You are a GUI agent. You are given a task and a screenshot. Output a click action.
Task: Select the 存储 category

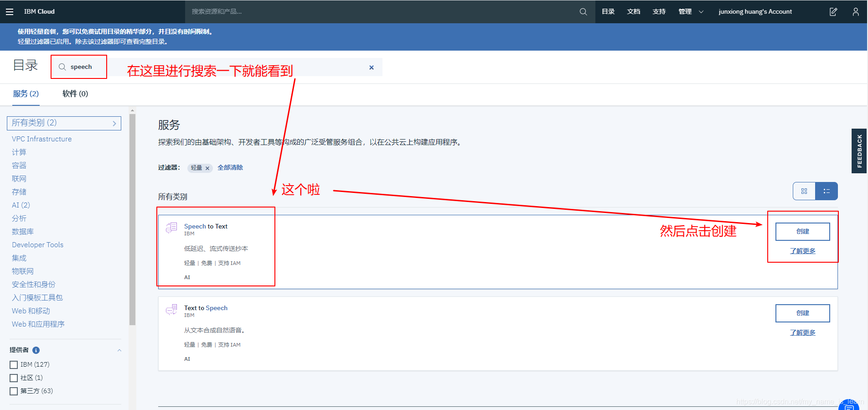pos(19,192)
